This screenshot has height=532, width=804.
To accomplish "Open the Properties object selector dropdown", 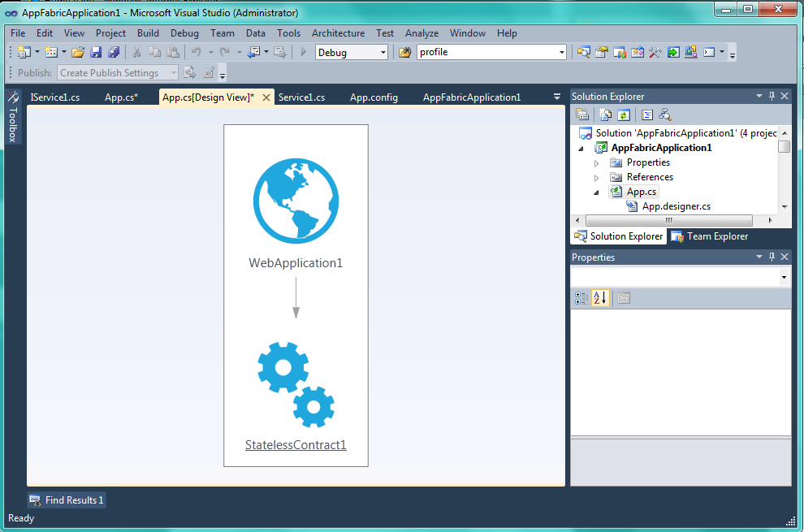I will [x=784, y=278].
